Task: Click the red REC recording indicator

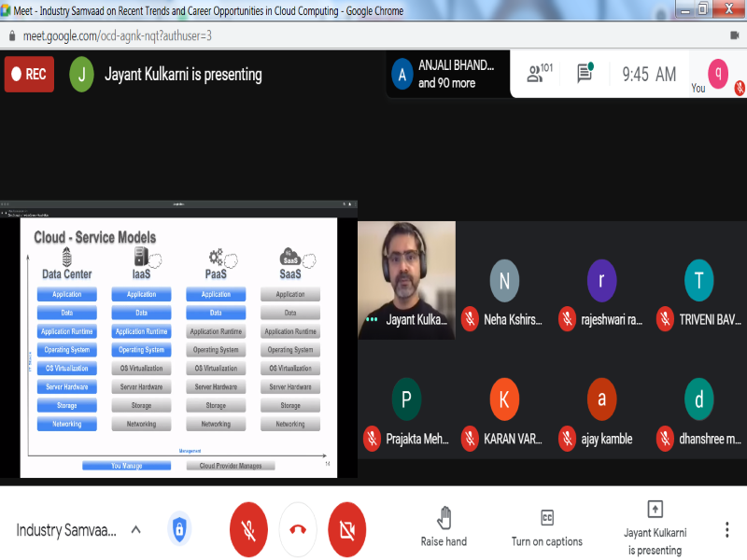Action: (x=29, y=75)
